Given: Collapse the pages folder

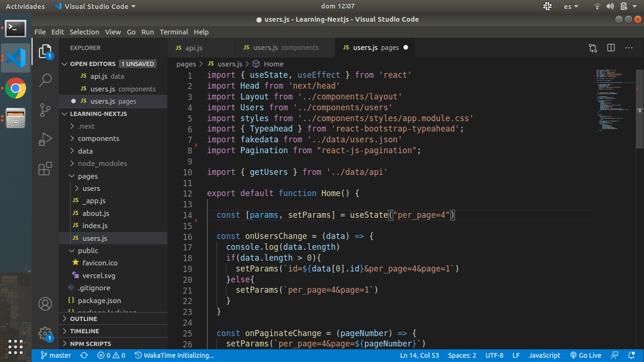Looking at the screenshot, I should point(87,176).
